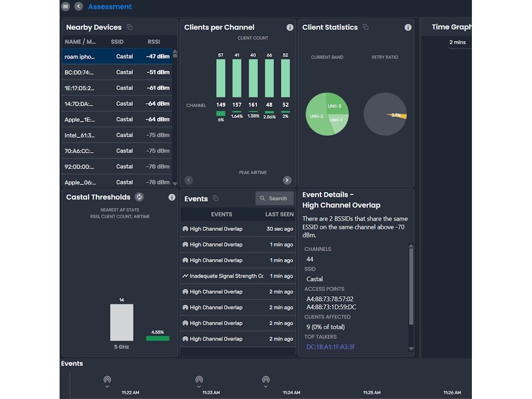Open top talker DC:1B:A1:1F:A3:3F link

tap(331, 347)
